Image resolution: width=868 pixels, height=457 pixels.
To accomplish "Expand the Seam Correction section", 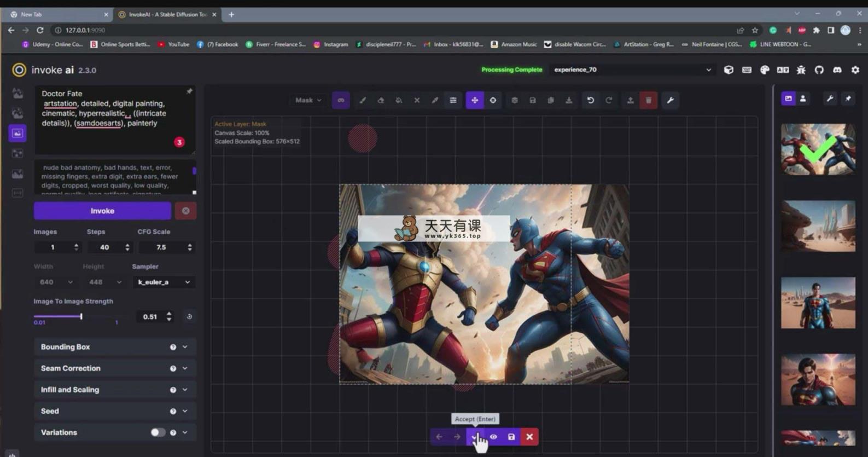I will click(114, 368).
